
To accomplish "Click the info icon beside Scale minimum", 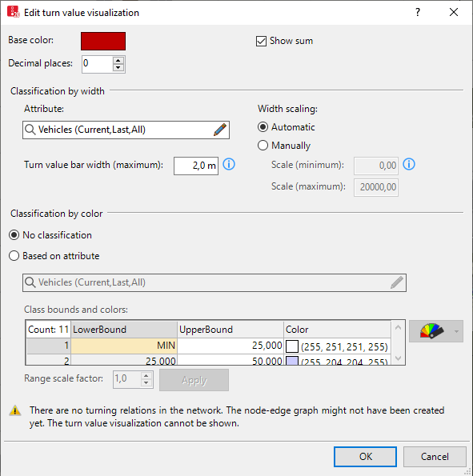I will coord(409,164).
